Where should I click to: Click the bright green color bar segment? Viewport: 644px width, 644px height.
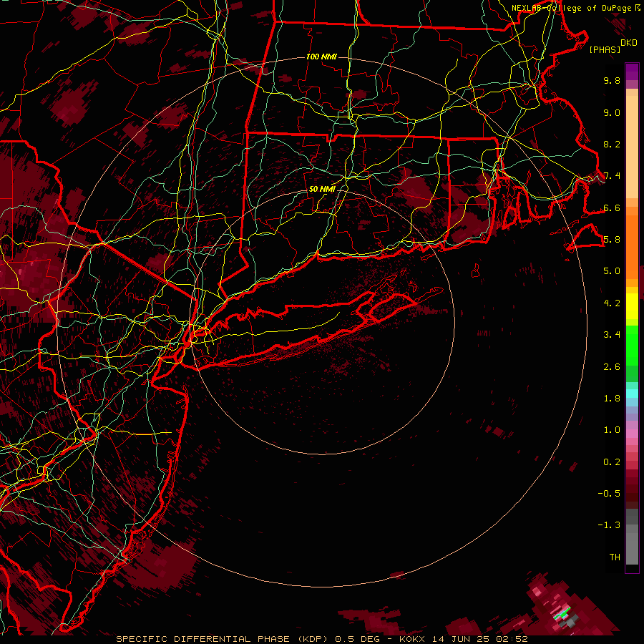coord(632,346)
